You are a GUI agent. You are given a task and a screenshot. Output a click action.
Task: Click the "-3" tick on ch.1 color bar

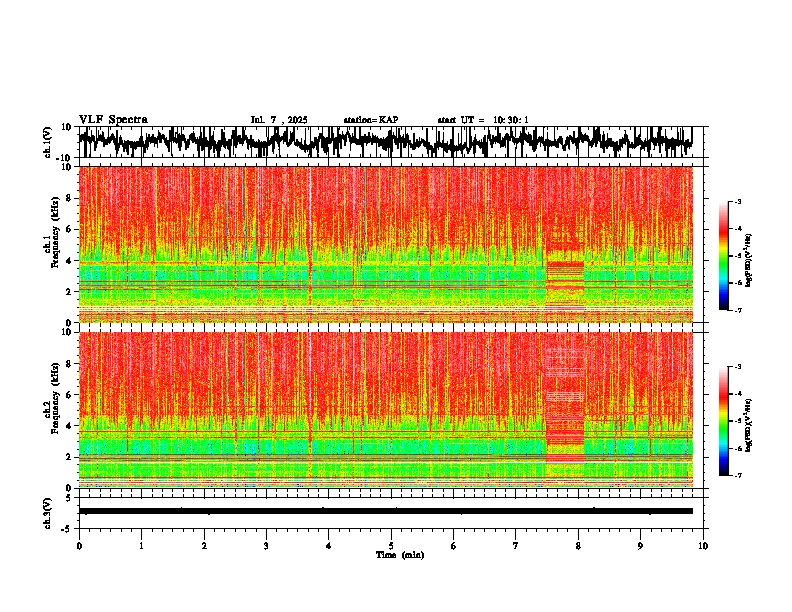click(x=738, y=201)
